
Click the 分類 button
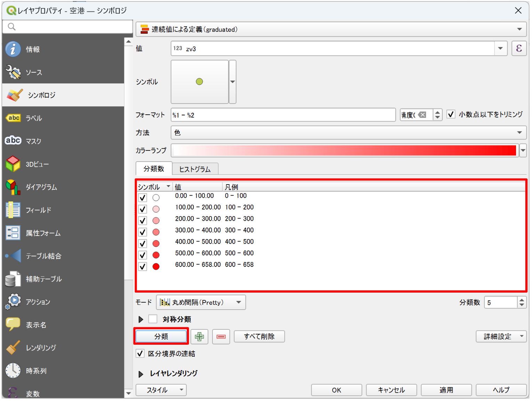(x=161, y=336)
